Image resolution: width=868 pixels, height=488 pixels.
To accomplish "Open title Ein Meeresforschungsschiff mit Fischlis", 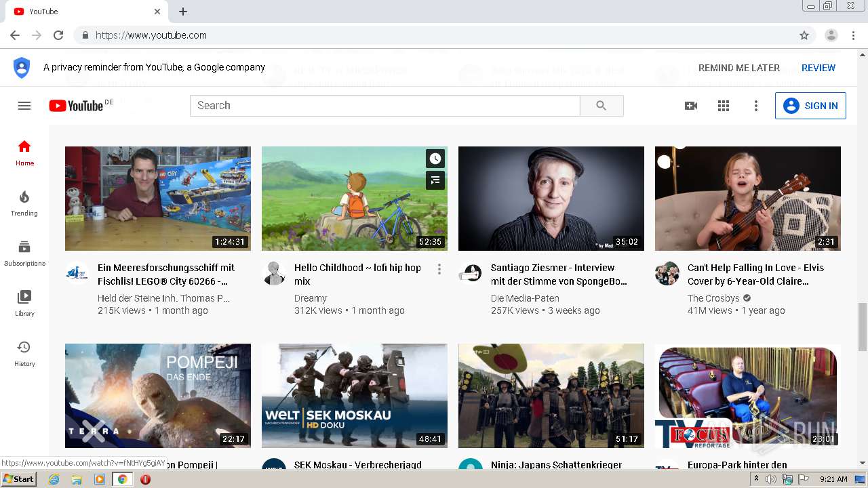I will (x=166, y=274).
